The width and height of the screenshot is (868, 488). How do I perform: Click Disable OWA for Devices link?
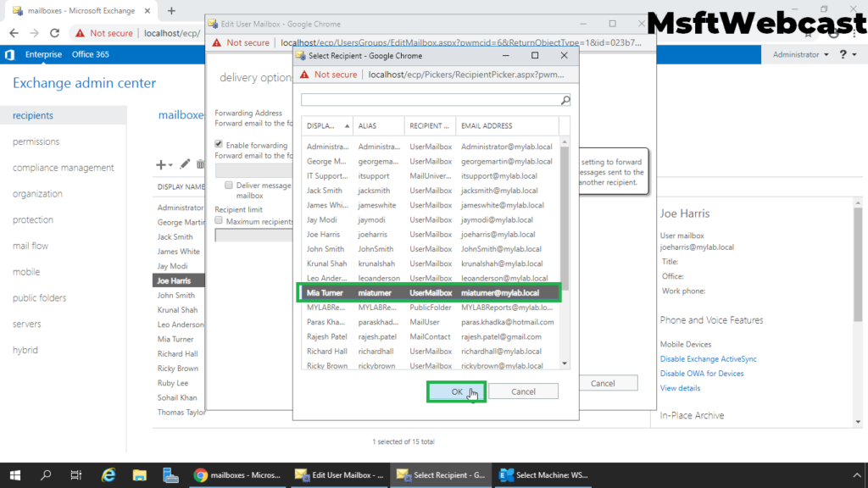701,374
